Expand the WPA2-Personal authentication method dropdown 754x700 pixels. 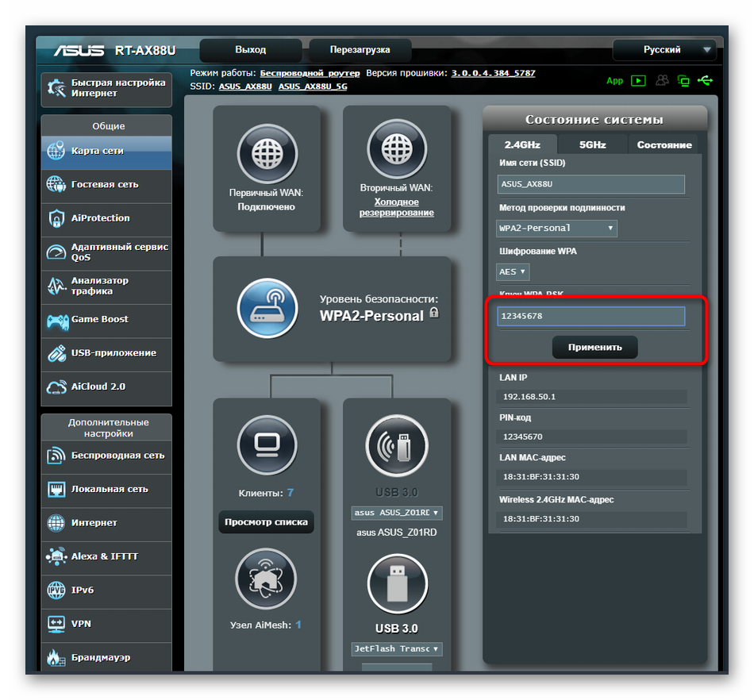(556, 229)
